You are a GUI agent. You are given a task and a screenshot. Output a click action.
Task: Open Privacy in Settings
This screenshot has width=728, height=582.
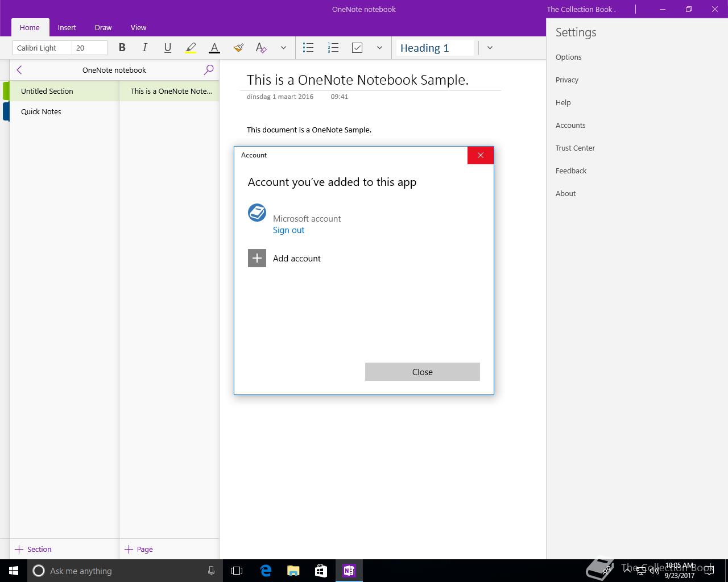coord(567,80)
